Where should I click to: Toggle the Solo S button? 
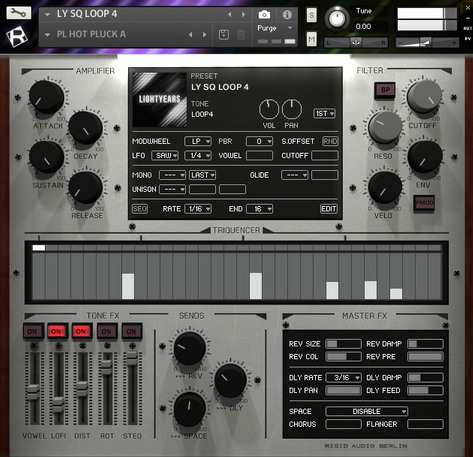pos(311,15)
